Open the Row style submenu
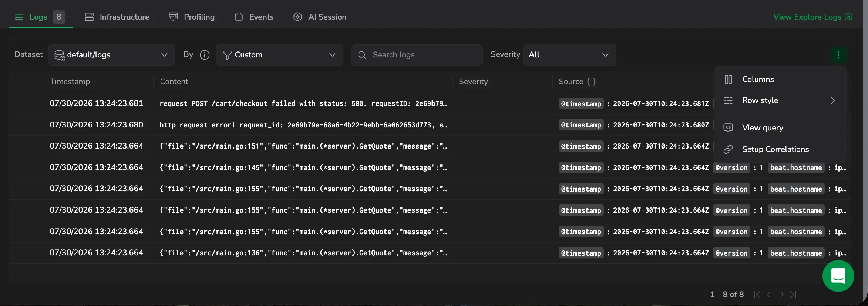 [780, 100]
